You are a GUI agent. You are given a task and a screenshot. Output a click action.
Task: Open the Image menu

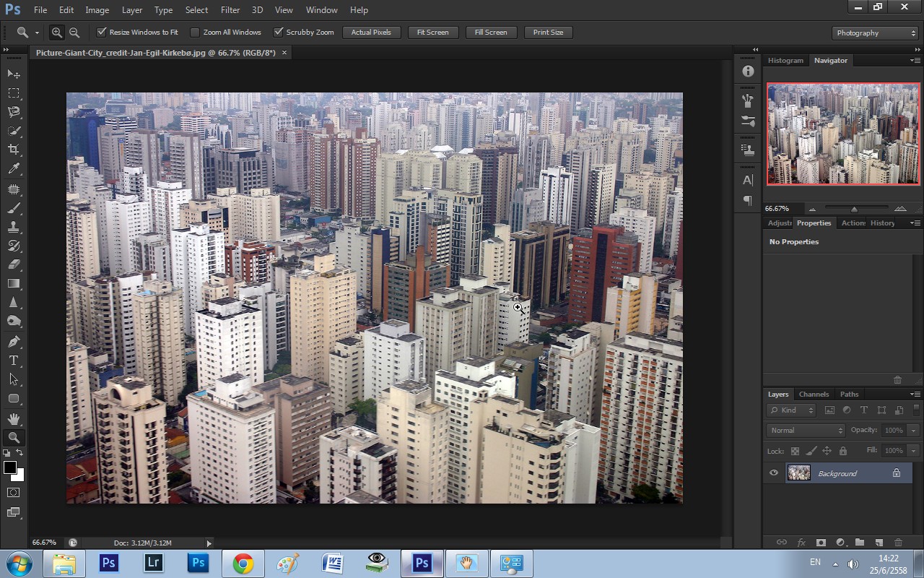click(97, 10)
